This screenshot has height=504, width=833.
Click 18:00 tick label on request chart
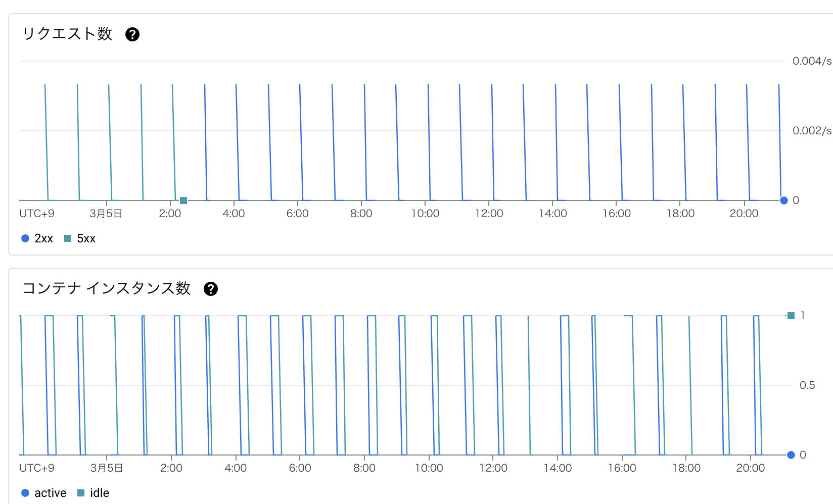click(680, 214)
